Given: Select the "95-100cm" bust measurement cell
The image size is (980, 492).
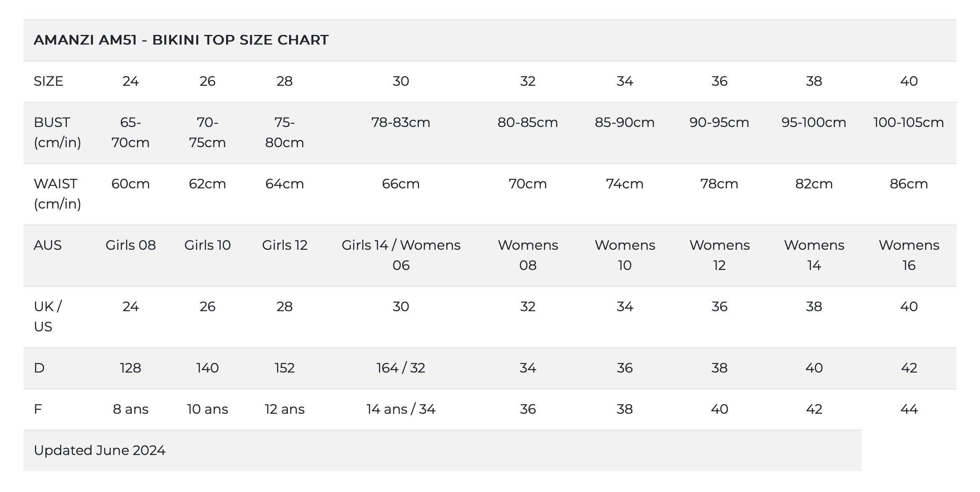Looking at the screenshot, I should [814, 122].
